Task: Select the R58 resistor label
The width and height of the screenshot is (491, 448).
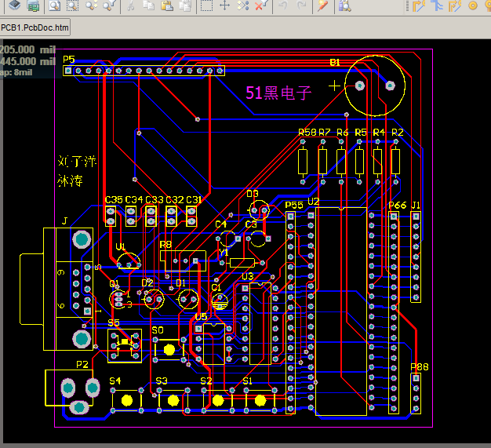Action: [x=307, y=133]
